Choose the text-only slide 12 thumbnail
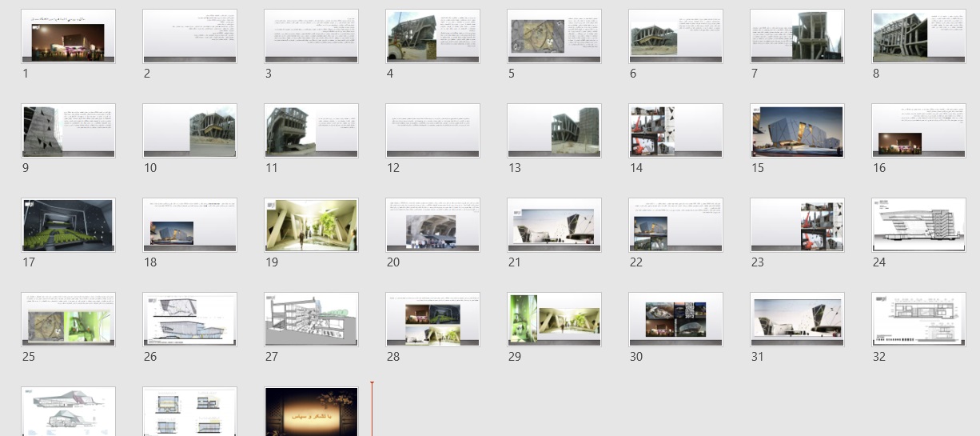This screenshot has height=436, width=980. pyautogui.click(x=432, y=130)
